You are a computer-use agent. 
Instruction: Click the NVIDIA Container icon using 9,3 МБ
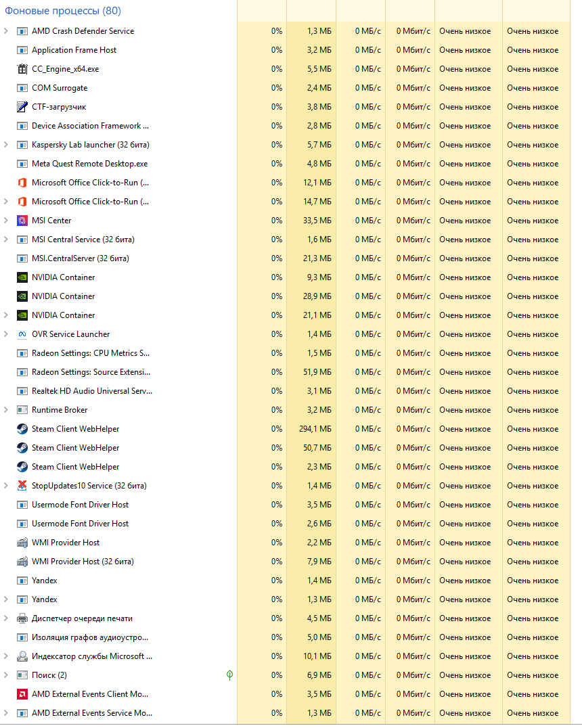point(22,277)
